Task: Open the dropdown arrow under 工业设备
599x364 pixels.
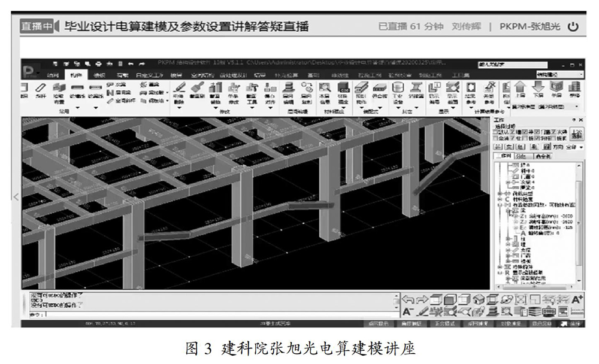Action: (398, 108)
